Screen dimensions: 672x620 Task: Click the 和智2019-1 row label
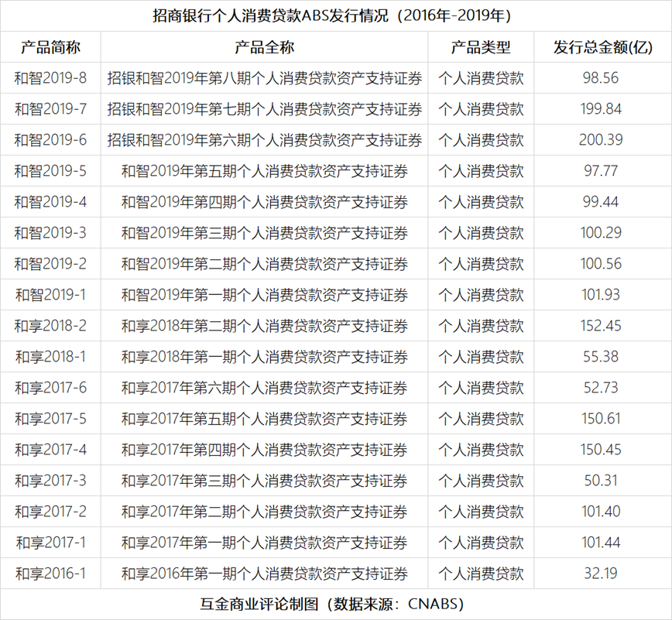(49, 294)
